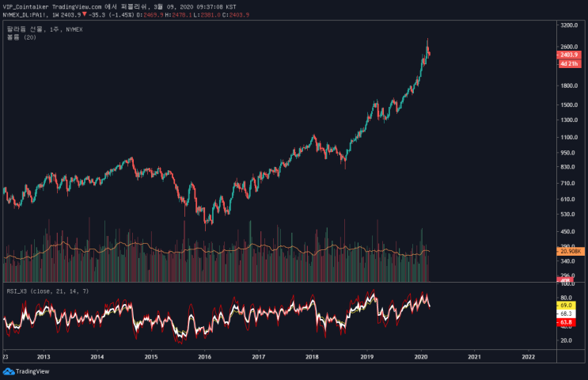This screenshot has width=588, height=380.
Task: Click the red 63.8 RSI value tag
Action: click(567, 322)
